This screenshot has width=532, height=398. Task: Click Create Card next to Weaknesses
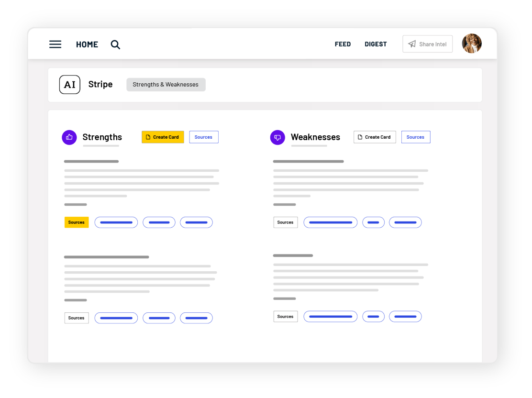tap(375, 137)
